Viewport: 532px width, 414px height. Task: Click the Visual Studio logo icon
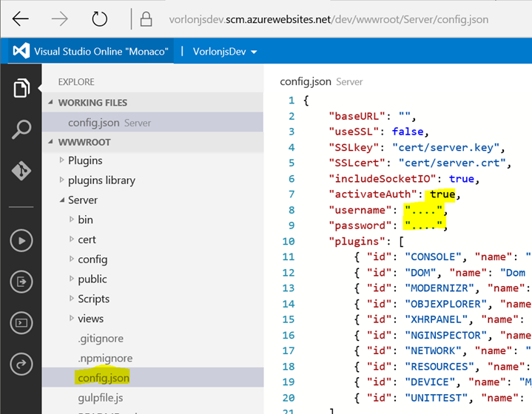pyautogui.click(x=21, y=51)
